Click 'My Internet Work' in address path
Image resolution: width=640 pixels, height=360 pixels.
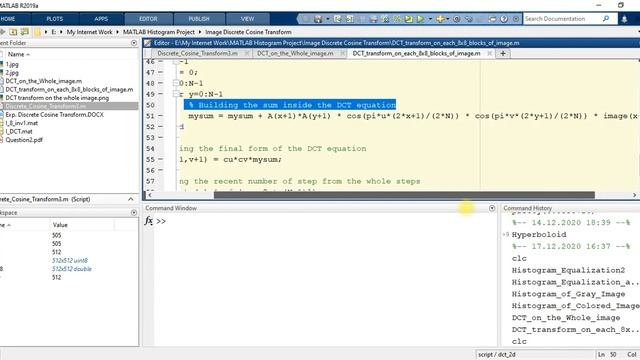89,32
